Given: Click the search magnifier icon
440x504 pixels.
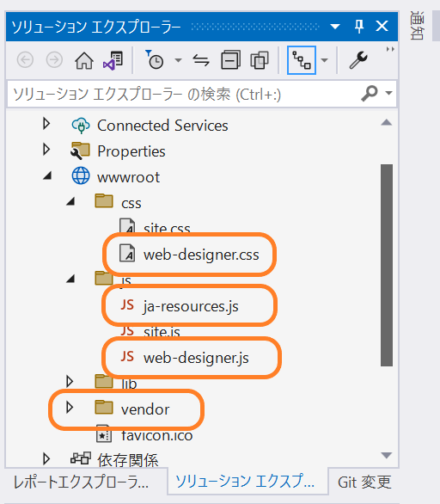Looking at the screenshot, I should (x=370, y=94).
